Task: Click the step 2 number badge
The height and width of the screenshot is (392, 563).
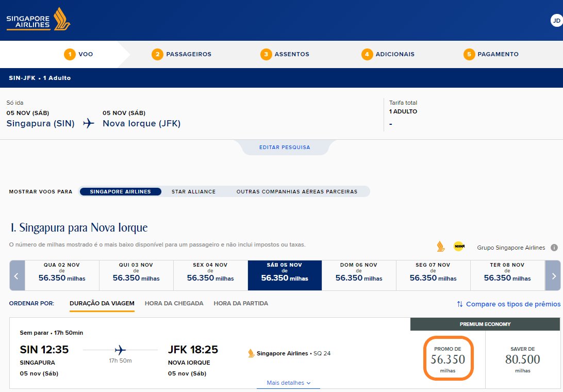Action: tap(157, 54)
